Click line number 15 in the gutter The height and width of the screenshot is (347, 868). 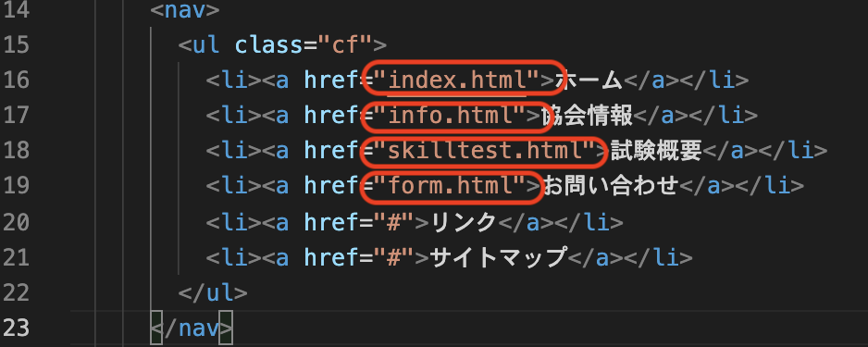coord(15,45)
